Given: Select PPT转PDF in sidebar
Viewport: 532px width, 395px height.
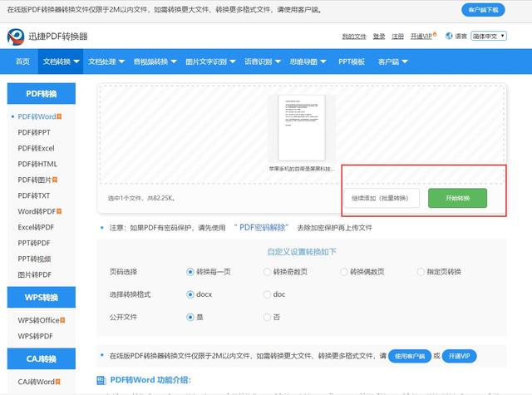Looking at the screenshot, I should pos(34,243).
